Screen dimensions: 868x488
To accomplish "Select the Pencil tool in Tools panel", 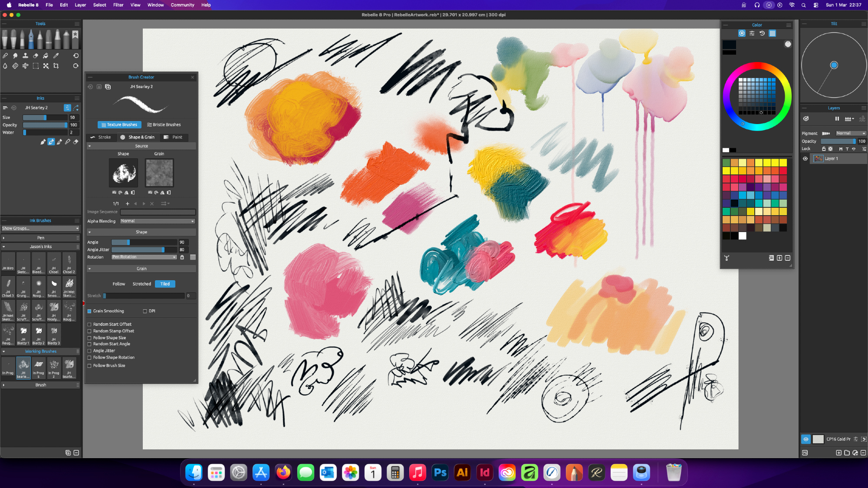I will coord(40,39).
